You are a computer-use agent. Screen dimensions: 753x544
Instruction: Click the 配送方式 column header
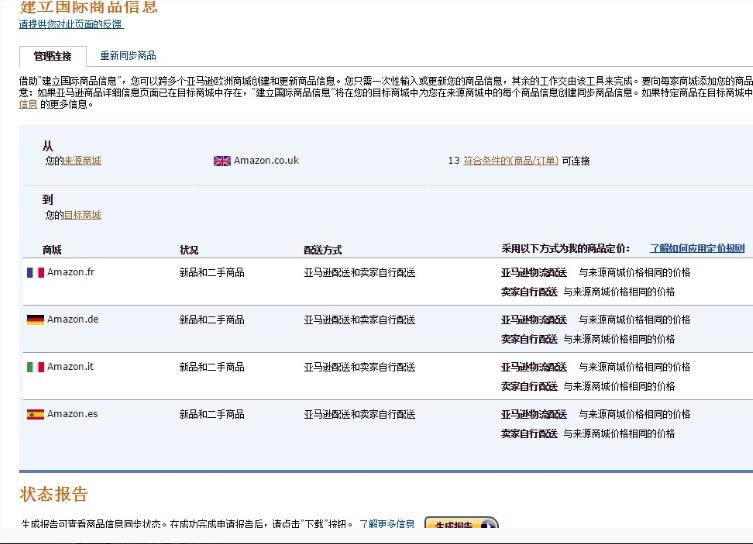(x=322, y=250)
